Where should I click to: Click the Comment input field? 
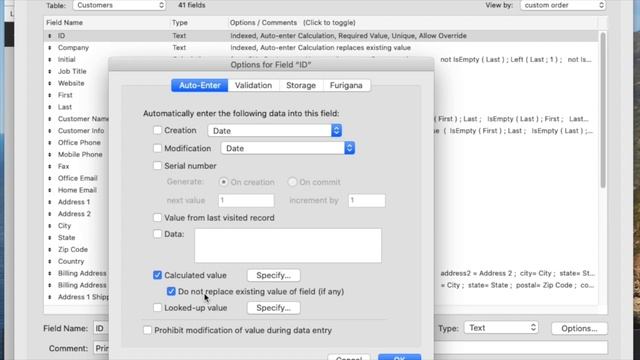pos(101,348)
